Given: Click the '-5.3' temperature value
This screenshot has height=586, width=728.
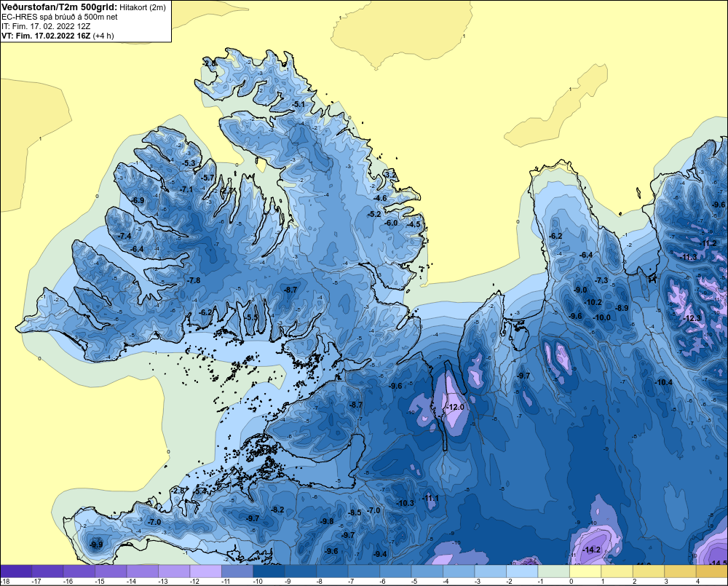Looking at the screenshot, I should tap(189, 163).
